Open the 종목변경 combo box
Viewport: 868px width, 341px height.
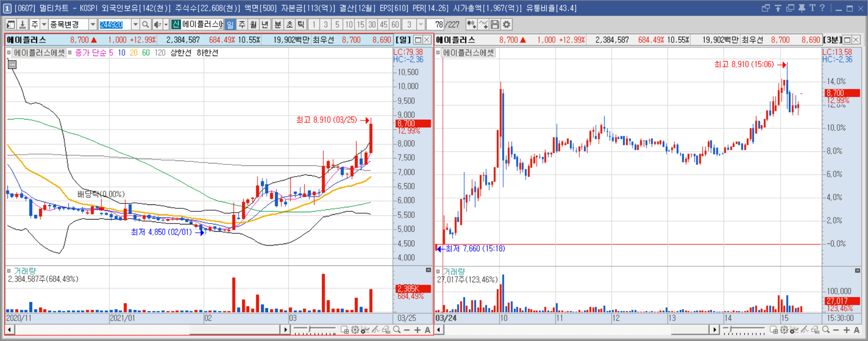coord(72,24)
